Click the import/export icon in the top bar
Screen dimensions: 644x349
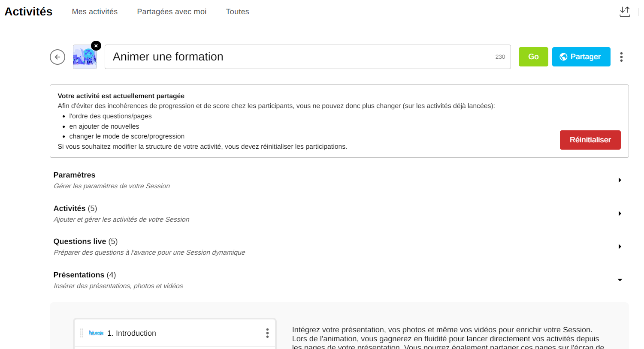click(x=625, y=12)
